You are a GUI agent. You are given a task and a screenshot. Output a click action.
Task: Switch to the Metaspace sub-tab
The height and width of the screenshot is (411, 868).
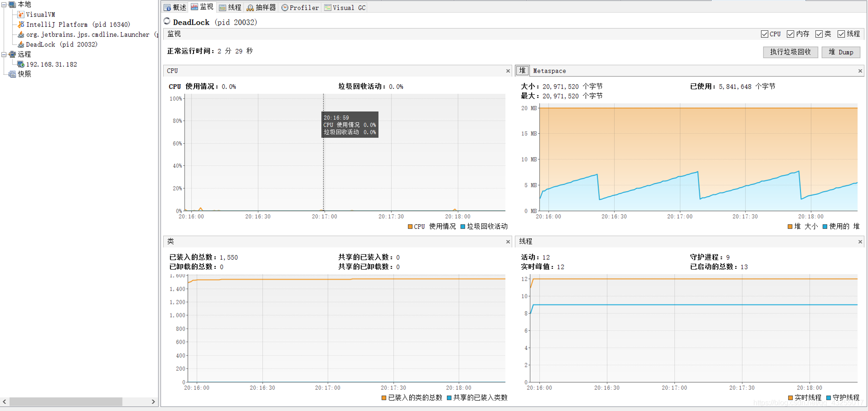pos(549,71)
